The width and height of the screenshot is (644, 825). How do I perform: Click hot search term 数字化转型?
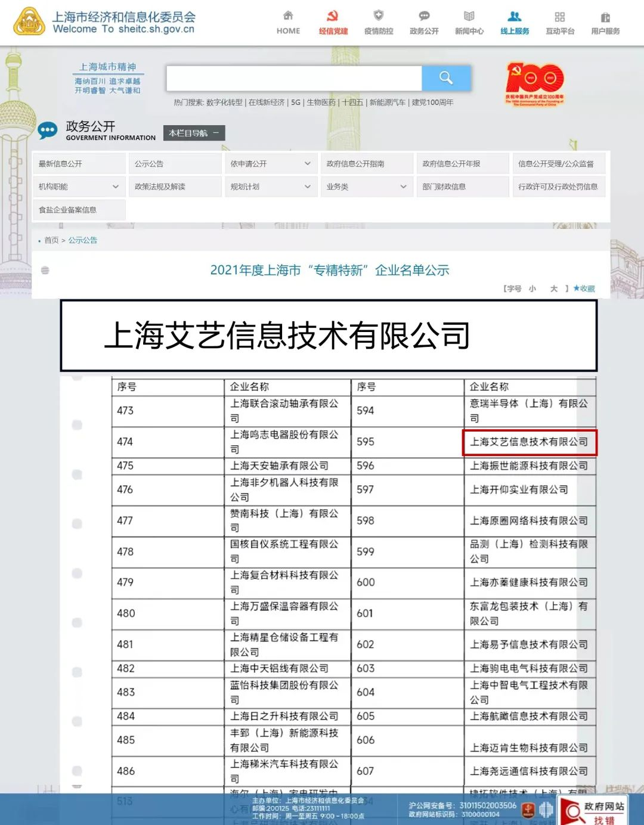[x=225, y=103]
